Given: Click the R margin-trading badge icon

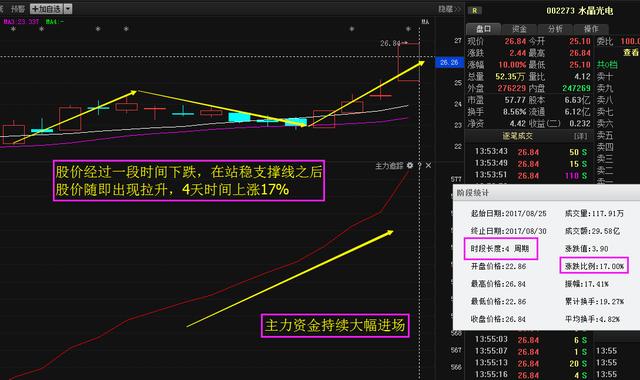Looking at the screenshot, I should click(474, 11).
